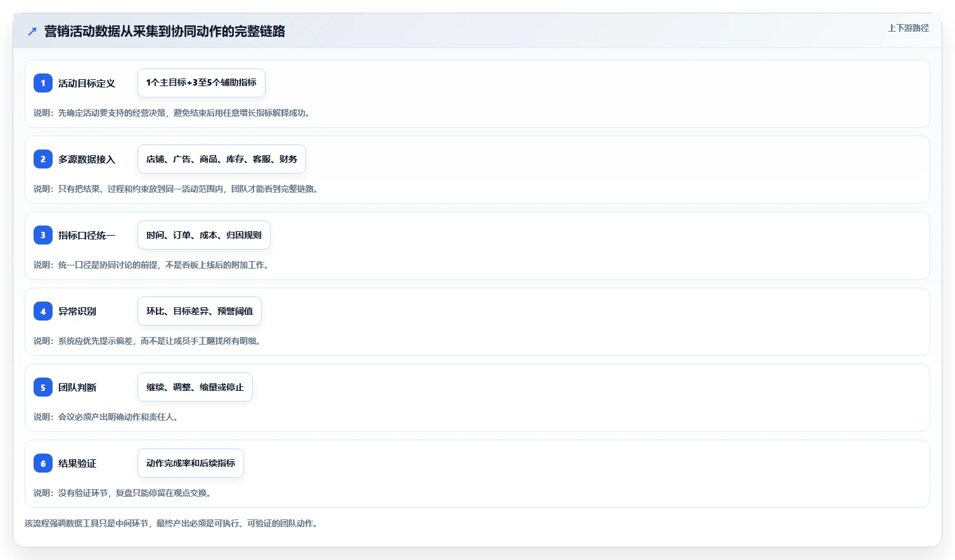Screen dimensions: 955x560
Task: Select the 店铺、广告、商品、库存、客服、财务 chip
Action: point(222,159)
